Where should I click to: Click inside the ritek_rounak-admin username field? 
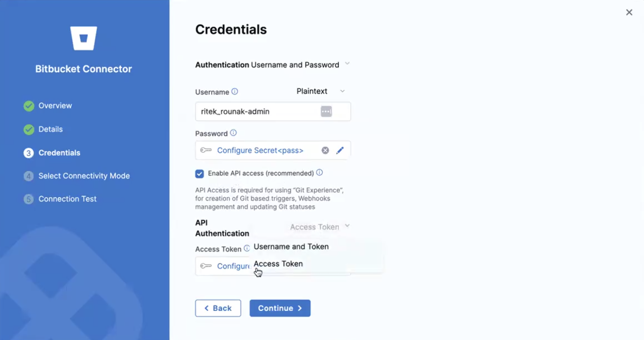pos(256,111)
